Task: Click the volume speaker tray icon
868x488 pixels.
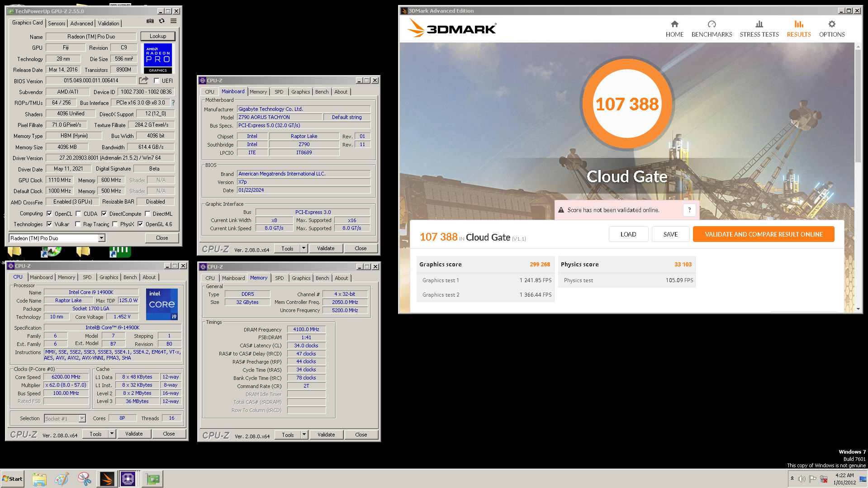Action: click(x=802, y=479)
